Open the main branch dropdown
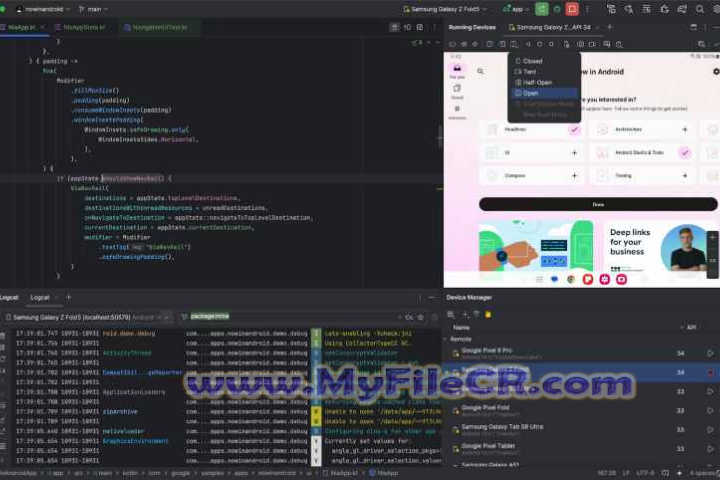Image resolution: width=720 pixels, height=480 pixels. tap(93, 9)
